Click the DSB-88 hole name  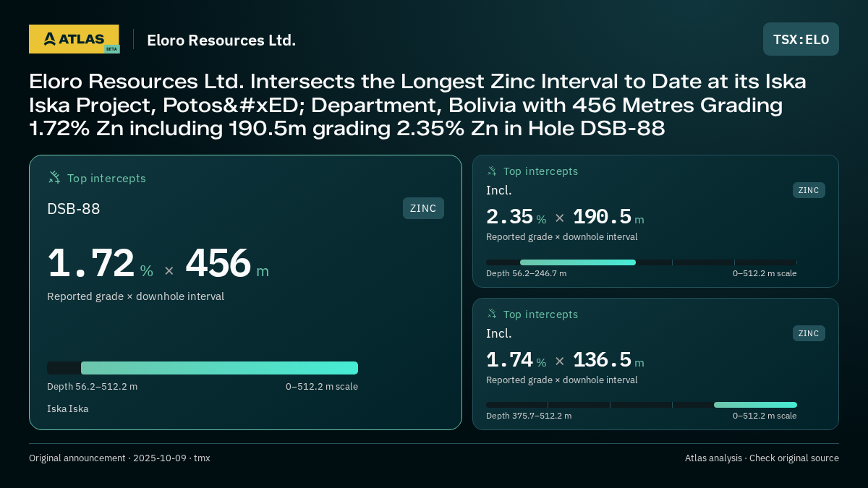pyautogui.click(x=74, y=209)
